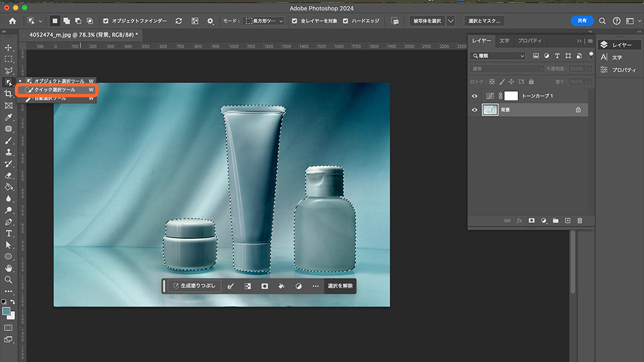Click the 選択を解除 button
Screen dimensions: 644x362
(x=340, y=286)
